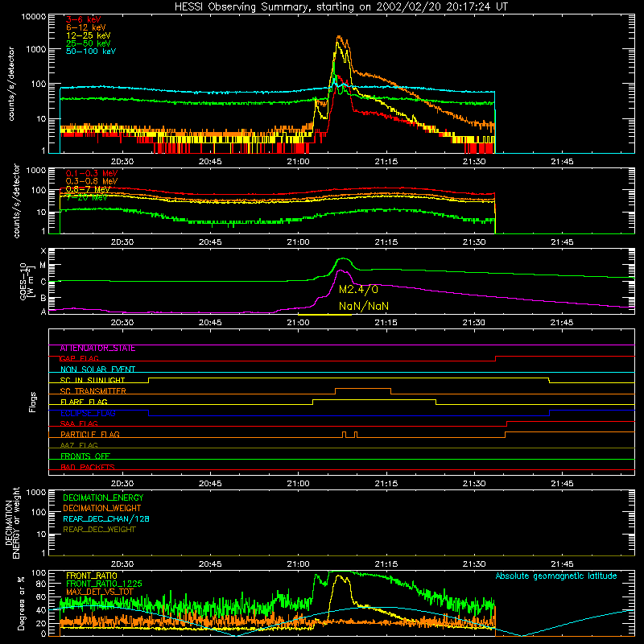Select the DECIMATION ENERGY or weight axis title

point(12,522)
